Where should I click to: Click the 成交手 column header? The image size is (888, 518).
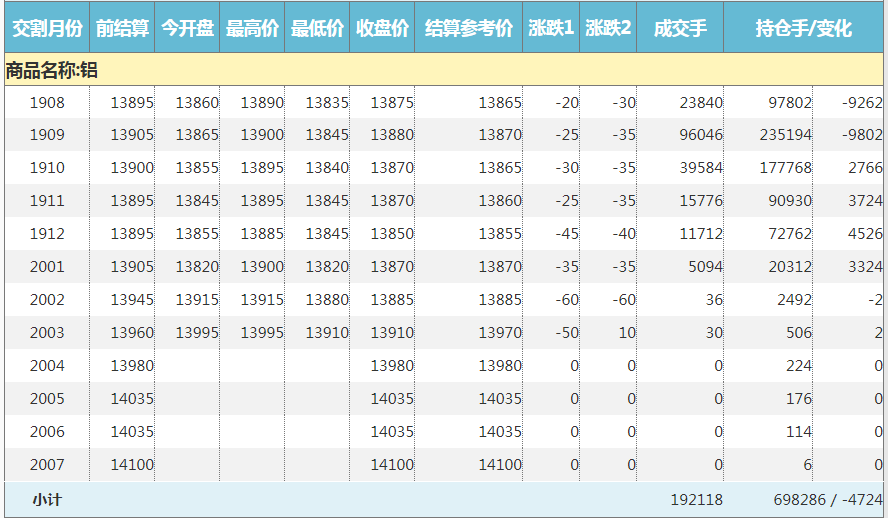point(680,28)
